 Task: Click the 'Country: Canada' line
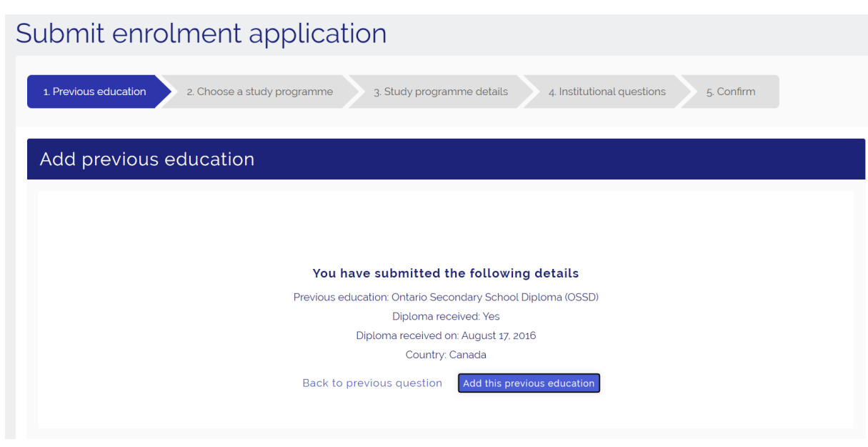click(x=446, y=355)
